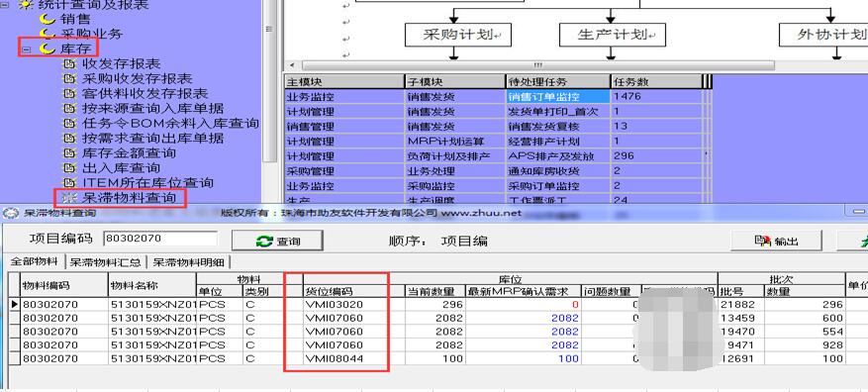
Task: Open the 销售 node's moon icon
Action: click(x=48, y=19)
